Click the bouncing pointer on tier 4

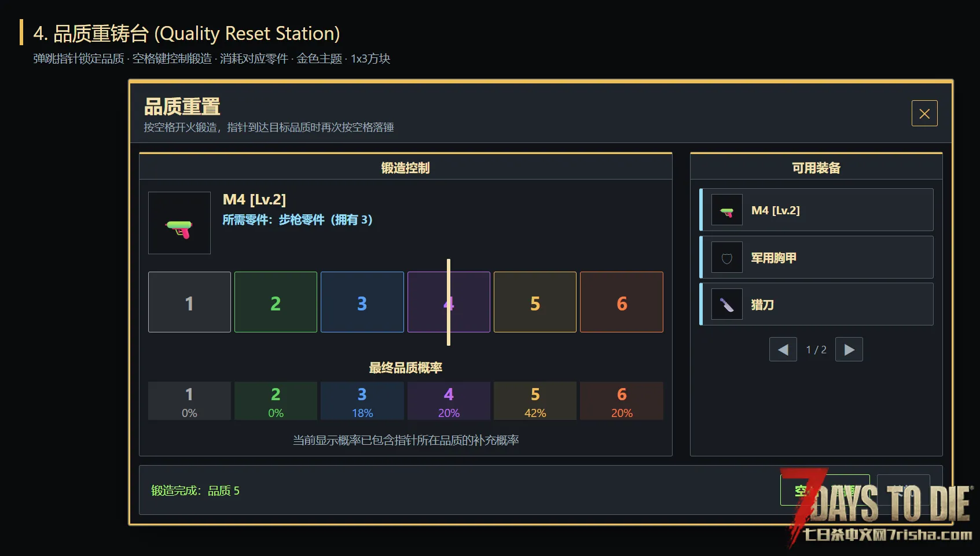click(x=449, y=302)
